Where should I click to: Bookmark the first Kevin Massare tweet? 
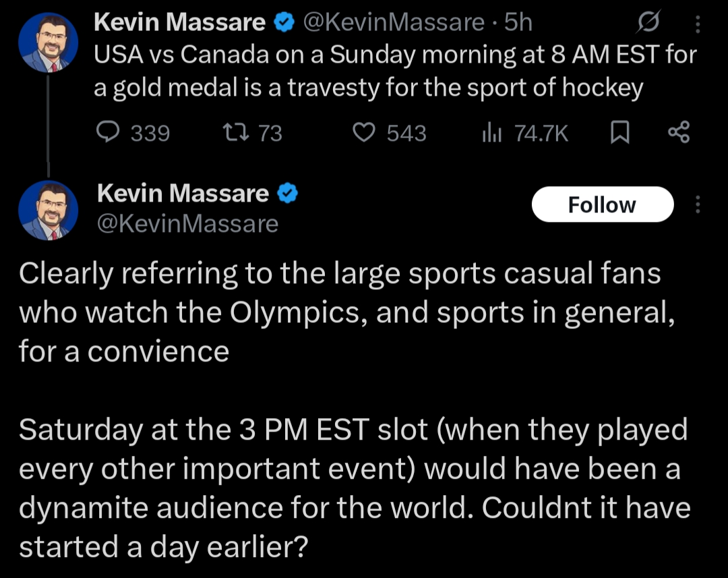tap(619, 134)
